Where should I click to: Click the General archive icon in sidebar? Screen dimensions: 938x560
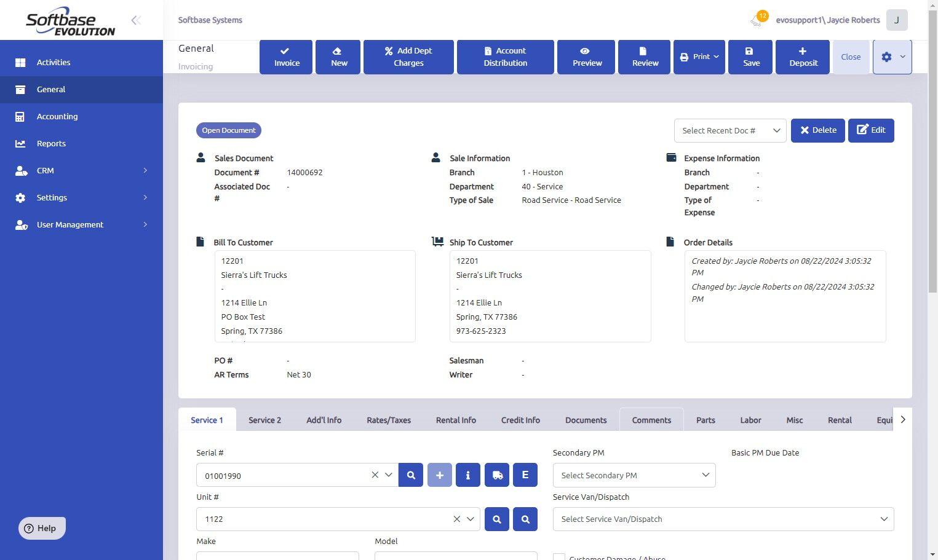(20, 90)
